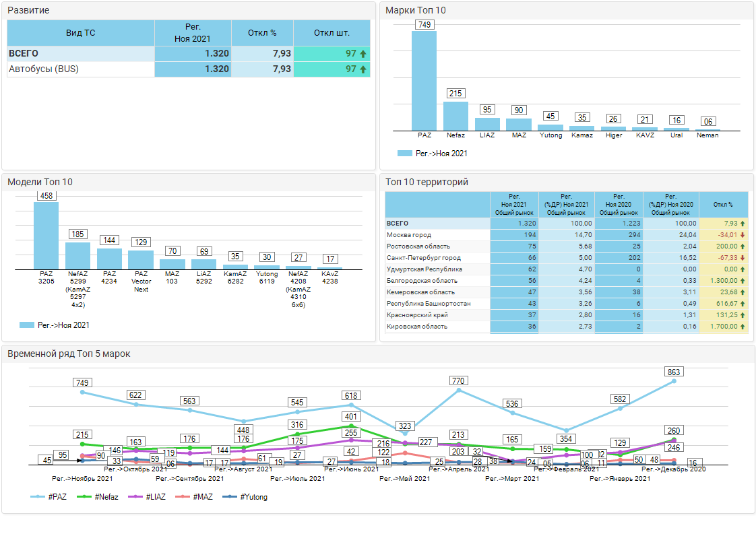Toggle the #Nefaz series in the legend

coord(100,497)
